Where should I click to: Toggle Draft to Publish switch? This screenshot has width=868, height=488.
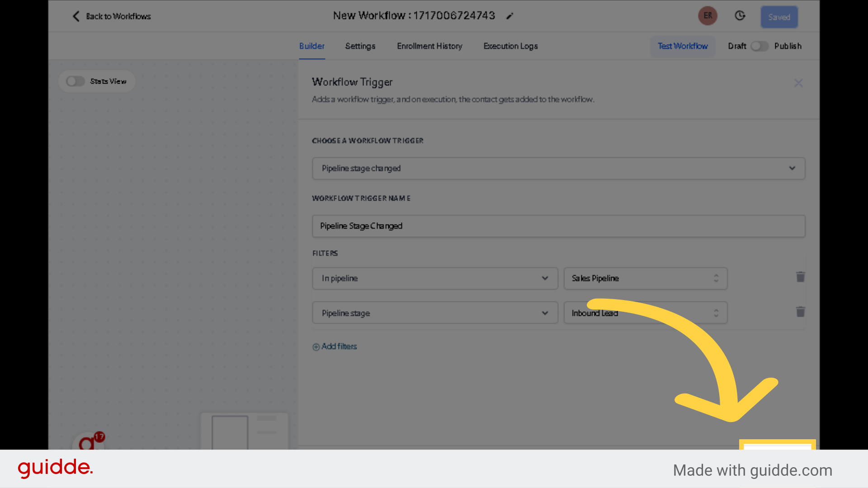point(759,46)
